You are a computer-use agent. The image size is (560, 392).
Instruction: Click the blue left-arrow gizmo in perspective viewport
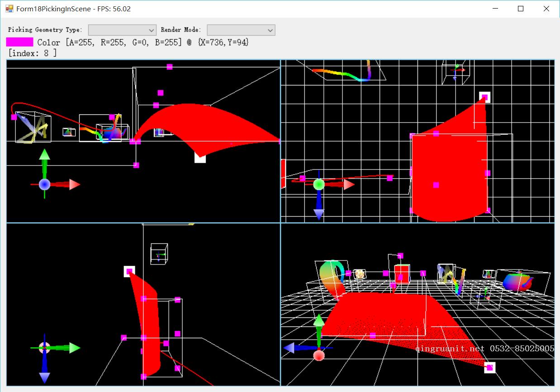click(x=289, y=347)
